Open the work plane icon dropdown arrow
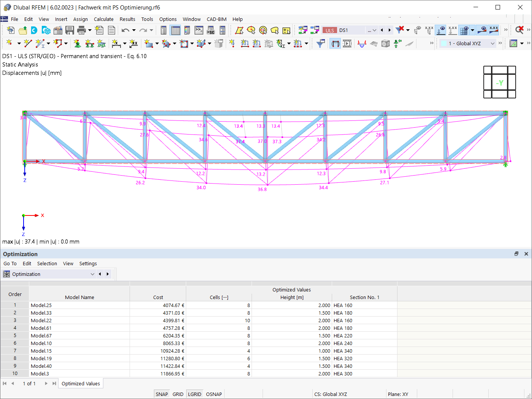Screen dimensions: 532x399 pyautogui.click(x=522, y=43)
